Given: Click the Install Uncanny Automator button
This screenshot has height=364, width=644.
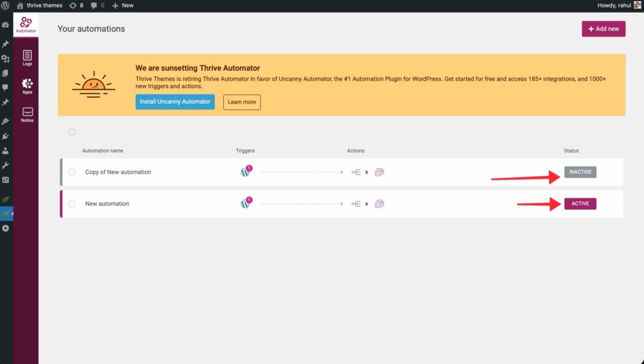Looking at the screenshot, I should (x=175, y=102).
